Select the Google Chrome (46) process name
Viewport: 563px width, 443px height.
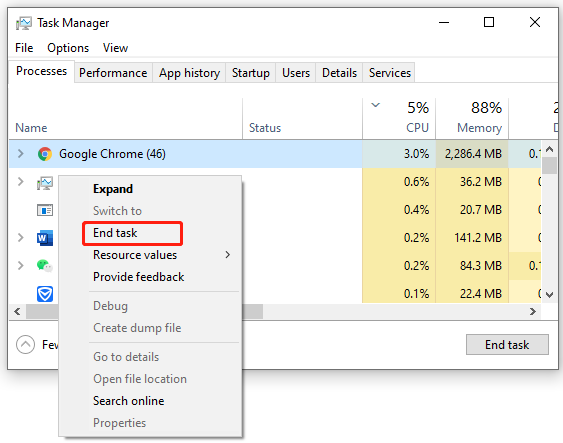click(112, 154)
